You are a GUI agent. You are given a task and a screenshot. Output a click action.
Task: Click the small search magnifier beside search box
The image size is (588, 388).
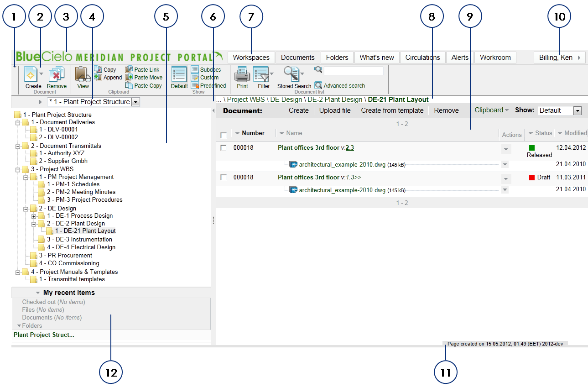pos(318,69)
